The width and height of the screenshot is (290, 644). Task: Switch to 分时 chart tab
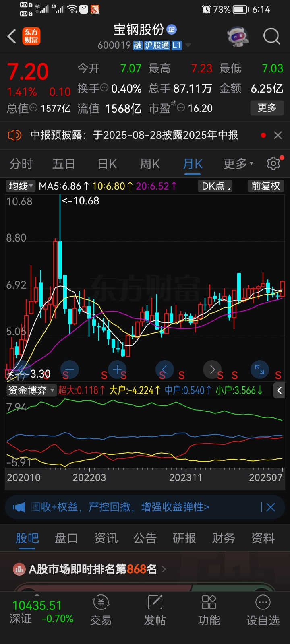click(21, 164)
